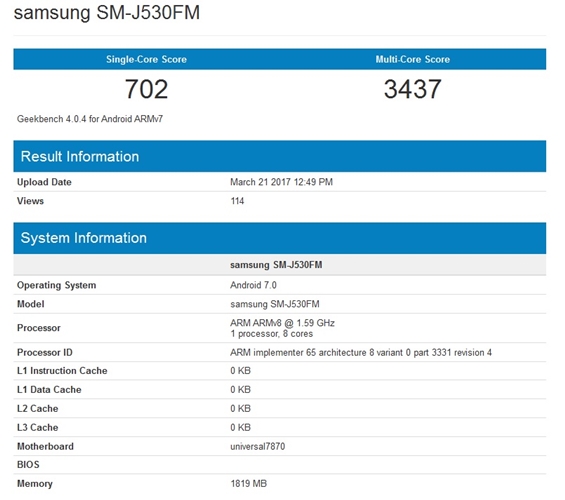Click Geekbench 4.0.4 for Android ARMv7 text
Viewport: 565px width, 500px height.
coord(90,119)
